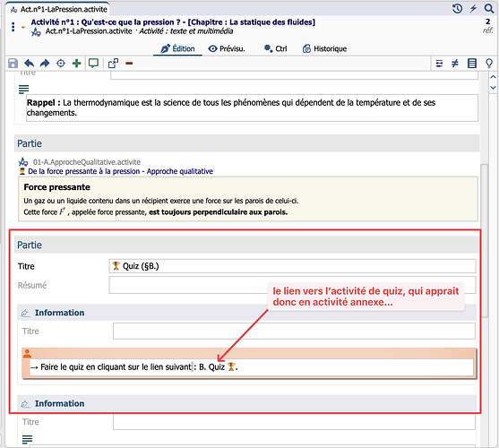Click the Titre field under first Information
499x448 pixels.
[294, 332]
